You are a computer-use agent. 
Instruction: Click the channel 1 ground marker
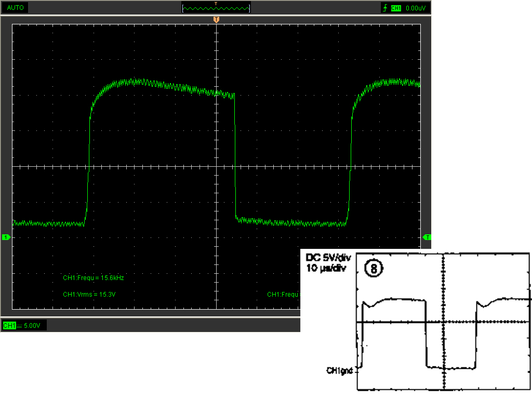(x=6, y=237)
